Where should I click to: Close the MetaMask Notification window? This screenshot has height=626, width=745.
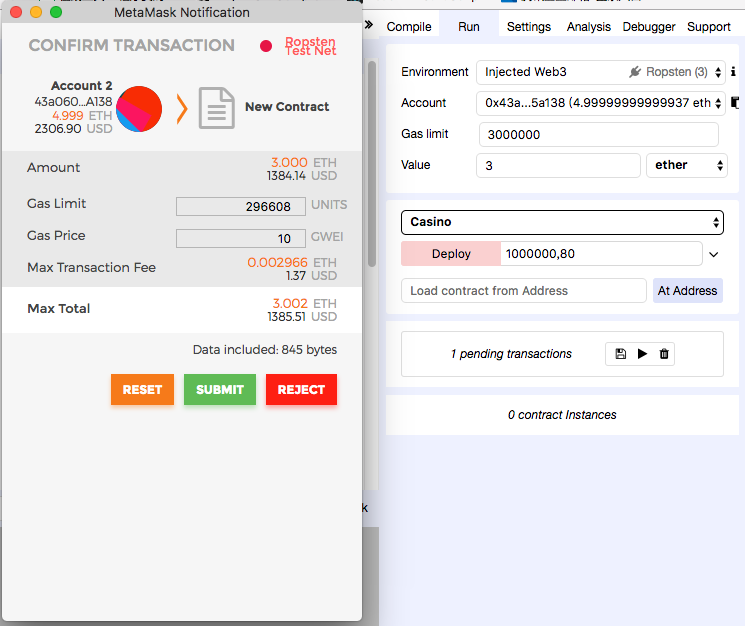pyautogui.click(x=16, y=12)
